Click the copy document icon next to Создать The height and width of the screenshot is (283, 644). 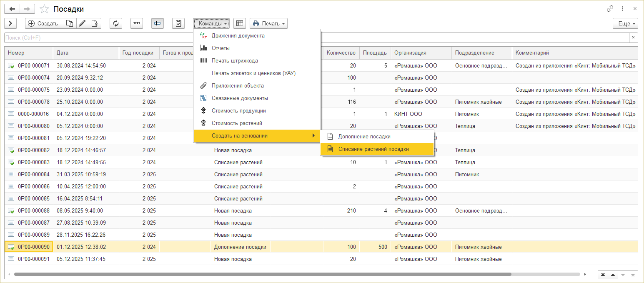tap(70, 23)
